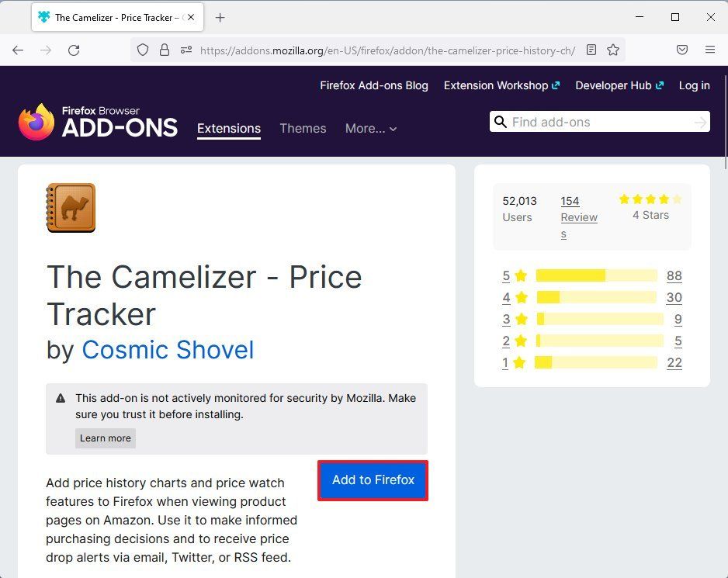This screenshot has width=728, height=578.
Task: Click The Camelizer camel notebook add-on icon
Action: click(71, 207)
